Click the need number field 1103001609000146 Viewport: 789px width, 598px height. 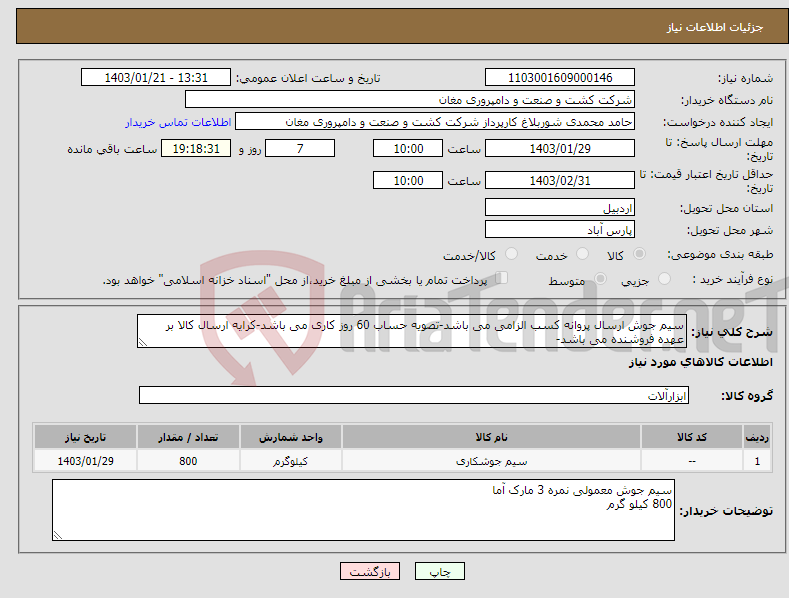(560, 78)
